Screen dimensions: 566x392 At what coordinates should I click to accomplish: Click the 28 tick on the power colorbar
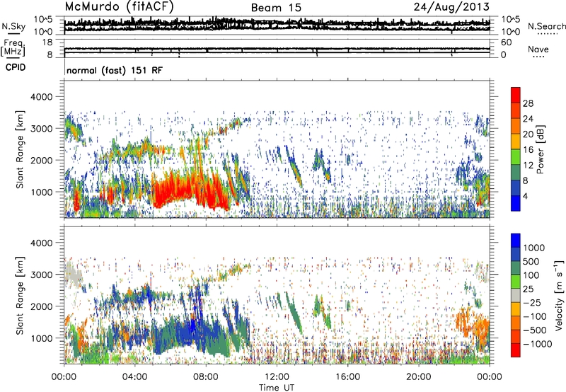[x=528, y=103]
